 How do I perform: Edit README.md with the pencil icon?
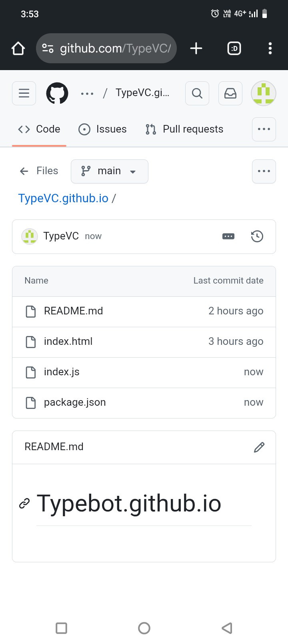(259, 447)
